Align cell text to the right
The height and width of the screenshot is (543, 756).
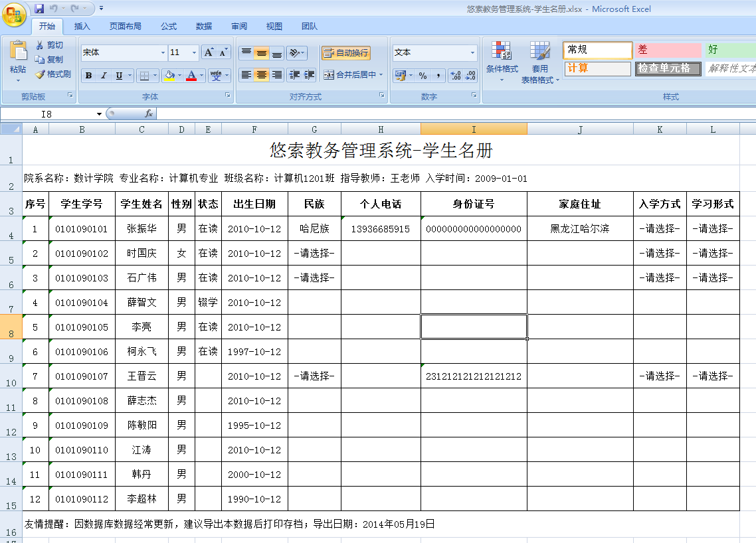[277, 75]
